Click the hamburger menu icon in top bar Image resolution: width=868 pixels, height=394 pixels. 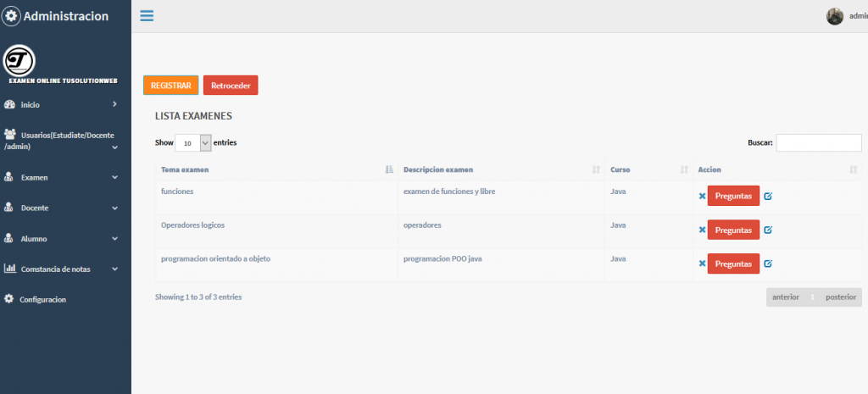click(x=147, y=16)
